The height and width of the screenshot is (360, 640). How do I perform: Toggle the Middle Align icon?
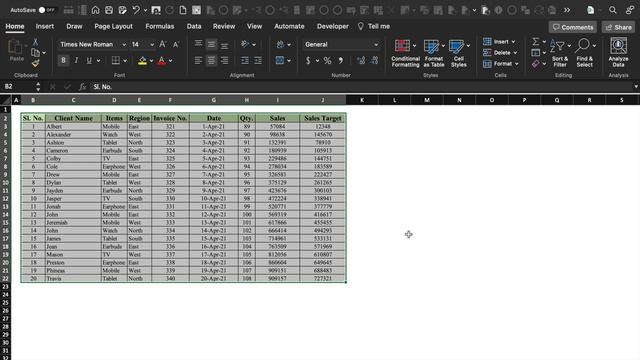tap(211, 44)
